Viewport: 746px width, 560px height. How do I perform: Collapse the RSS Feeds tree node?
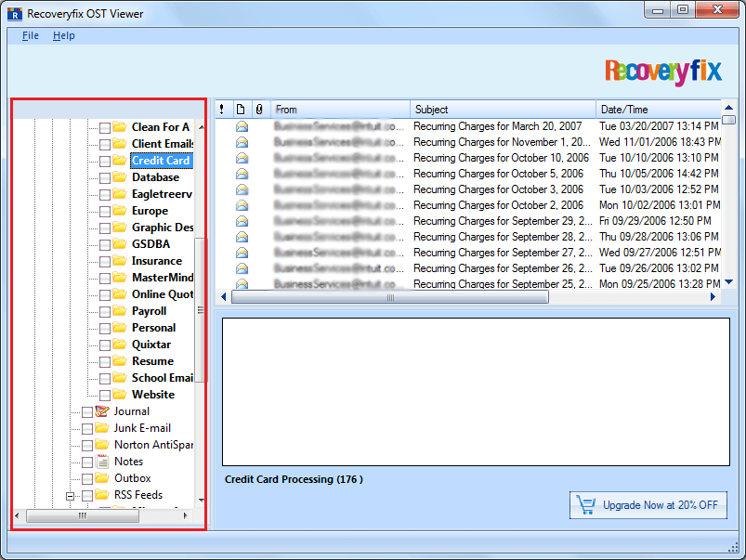click(x=70, y=496)
